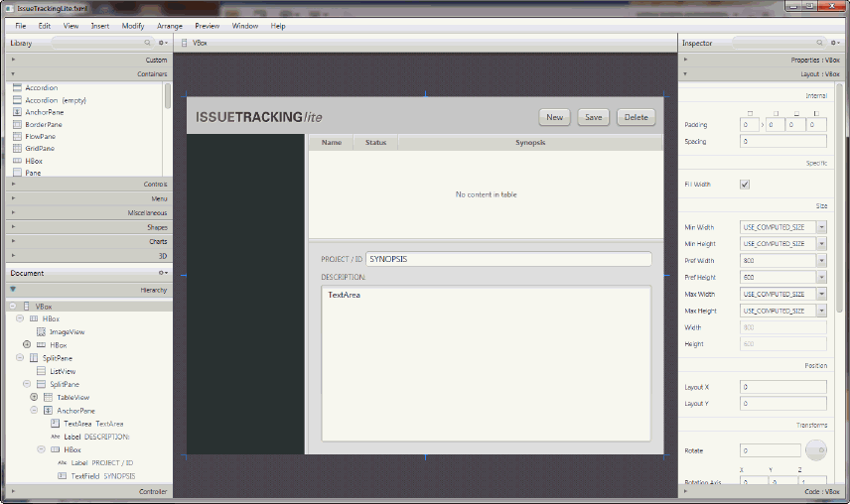The width and height of the screenshot is (850, 504).
Task: Click the VBox breadcrumb icon above canvas
Action: 185,43
